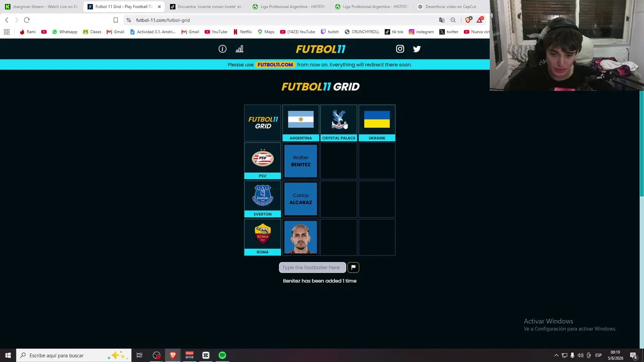Reload the current page

pos(27,20)
